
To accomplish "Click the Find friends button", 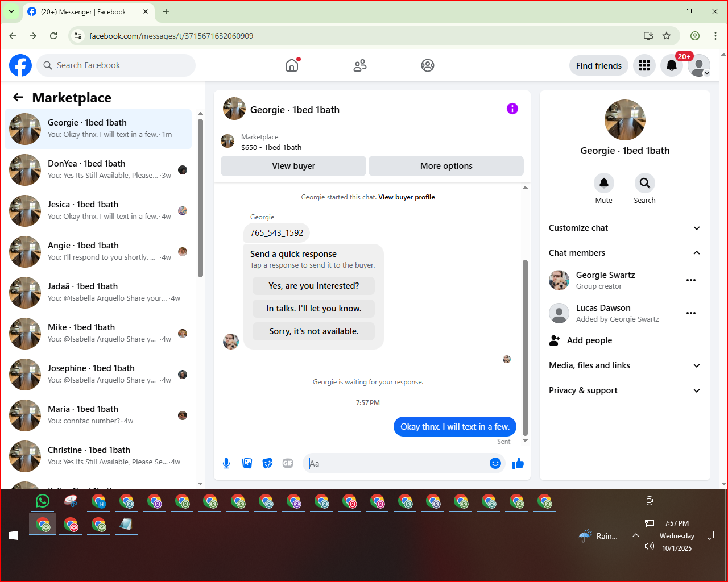I will pos(599,65).
